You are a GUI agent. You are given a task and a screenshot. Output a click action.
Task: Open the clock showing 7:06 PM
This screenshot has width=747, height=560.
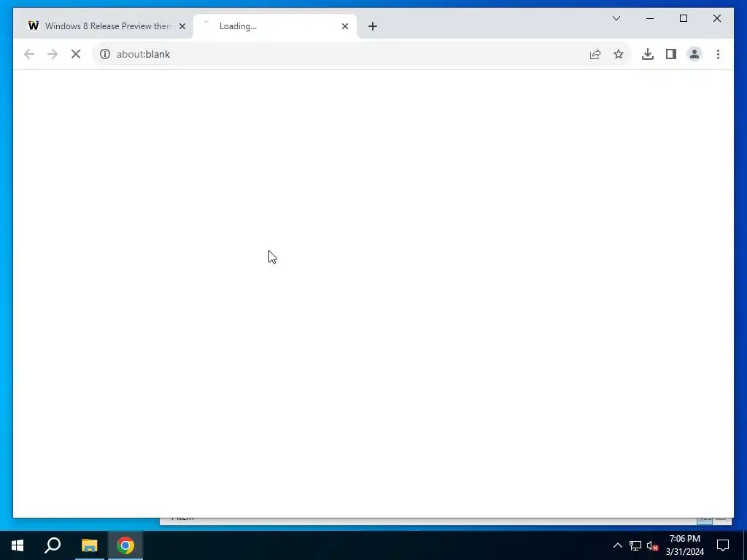(684, 545)
